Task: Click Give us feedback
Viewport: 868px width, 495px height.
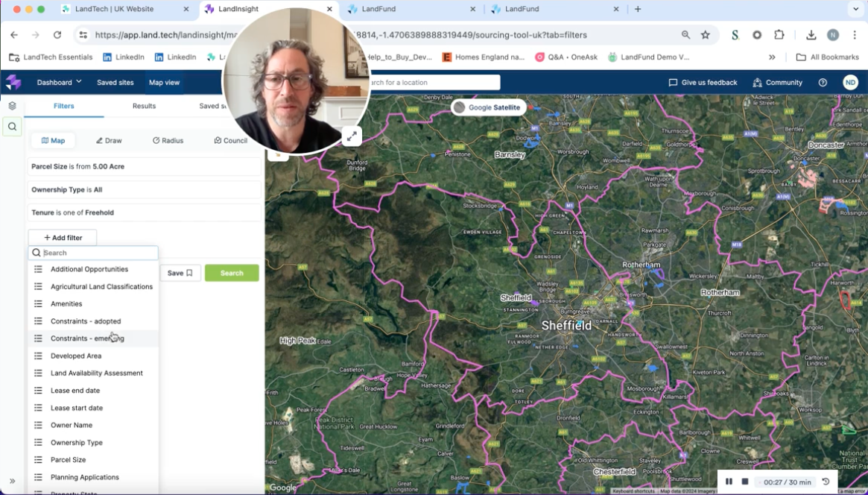Action: 703,83
